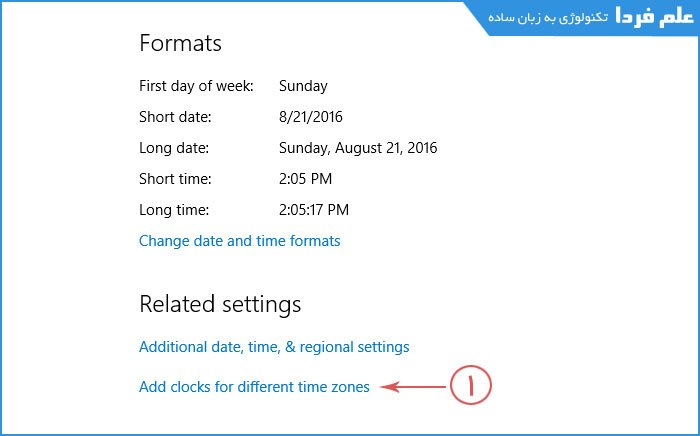Select the Long time label
This screenshot has height=436, width=700.
point(174,210)
